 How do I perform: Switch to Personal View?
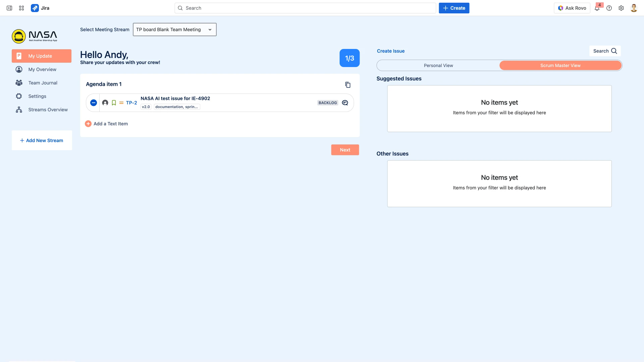(438, 65)
